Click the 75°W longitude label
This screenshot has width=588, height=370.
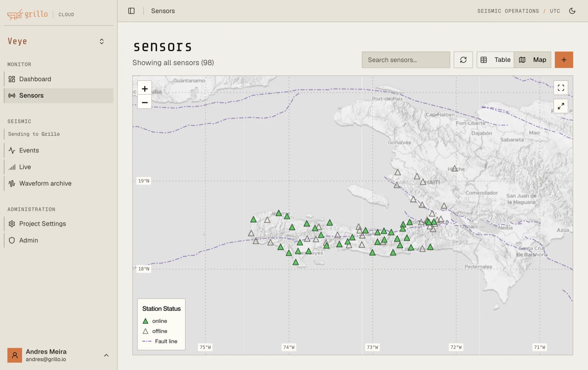pyautogui.click(x=205, y=347)
